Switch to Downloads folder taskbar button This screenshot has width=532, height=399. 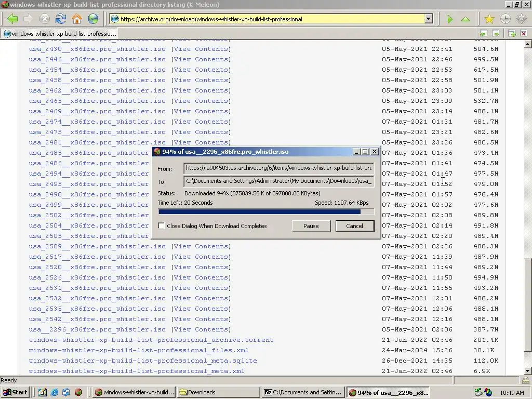[x=218, y=392]
